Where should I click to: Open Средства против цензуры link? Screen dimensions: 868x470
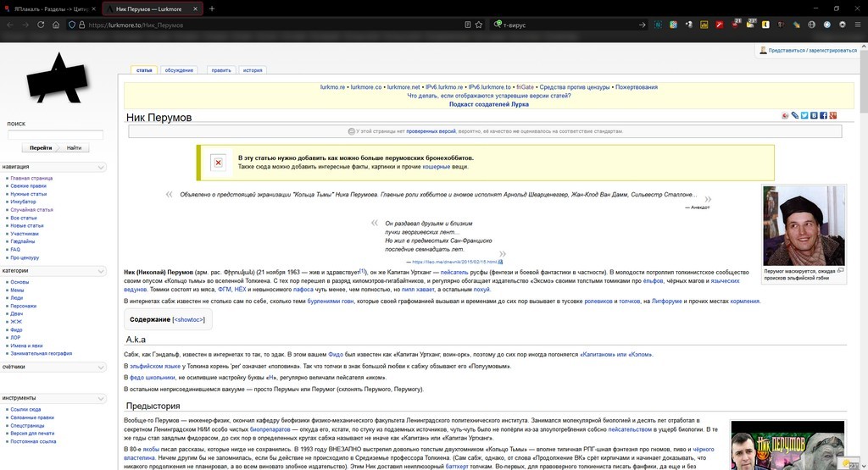point(575,87)
